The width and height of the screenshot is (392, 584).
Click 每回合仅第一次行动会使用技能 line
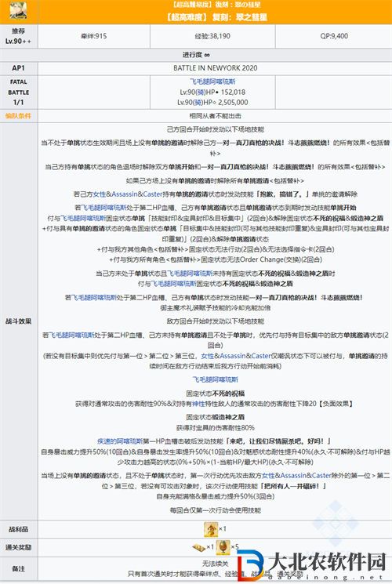tap(215, 510)
